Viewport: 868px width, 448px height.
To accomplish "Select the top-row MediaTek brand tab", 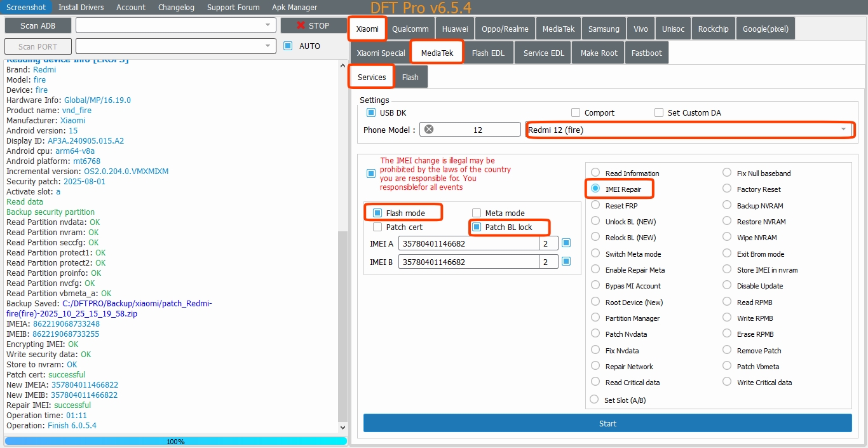I will tap(559, 29).
